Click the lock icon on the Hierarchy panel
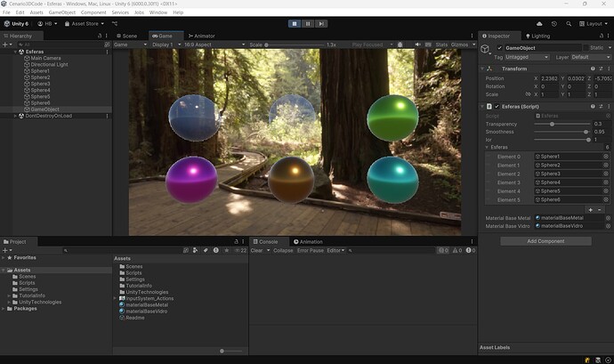Viewport: 614px width, 364px height. click(x=100, y=36)
